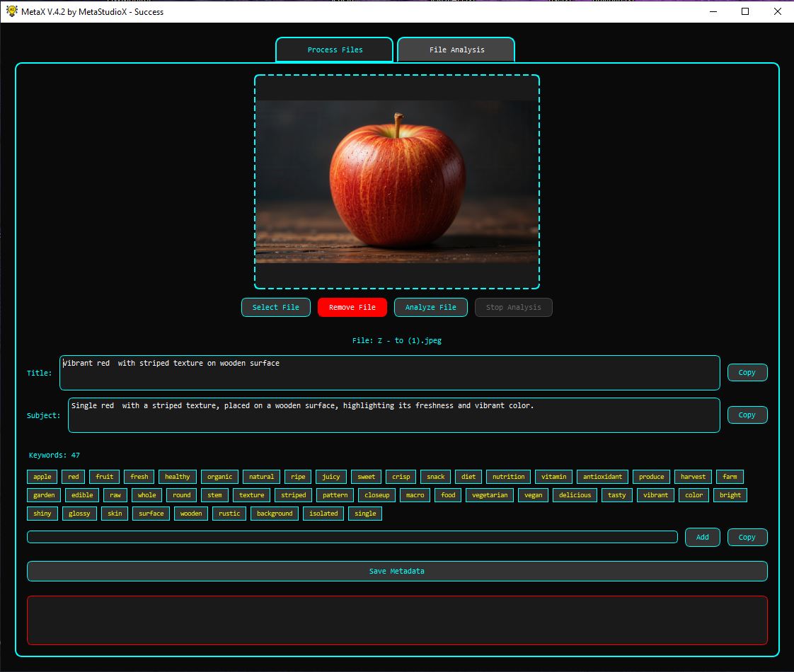This screenshot has width=794, height=672.
Task: Select the 'apple' keyword tag
Action: coord(42,477)
